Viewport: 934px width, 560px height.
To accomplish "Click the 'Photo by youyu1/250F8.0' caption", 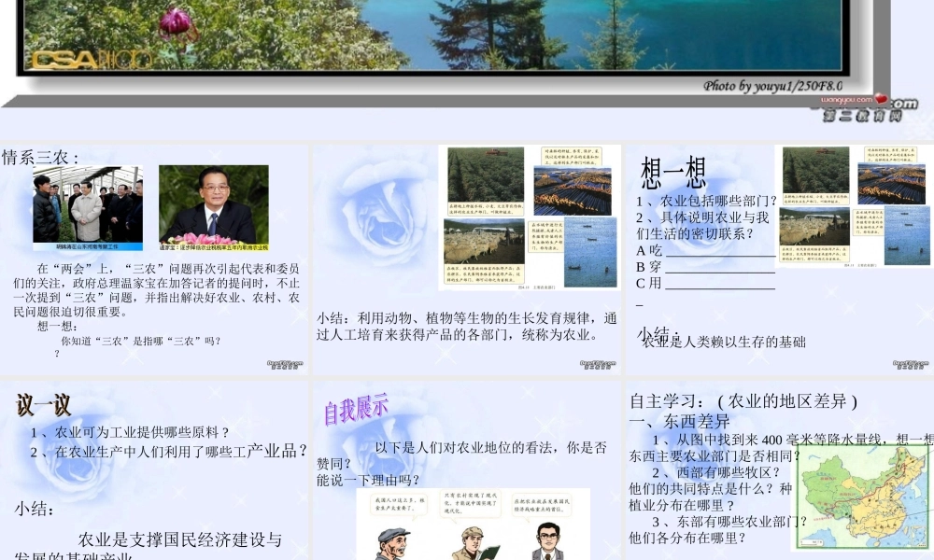I will pos(772,86).
